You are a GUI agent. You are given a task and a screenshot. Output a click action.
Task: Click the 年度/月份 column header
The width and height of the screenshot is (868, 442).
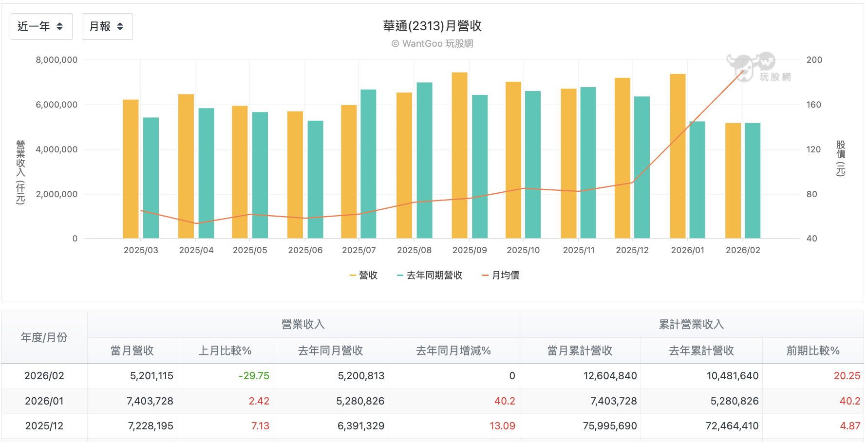pyautogui.click(x=44, y=337)
